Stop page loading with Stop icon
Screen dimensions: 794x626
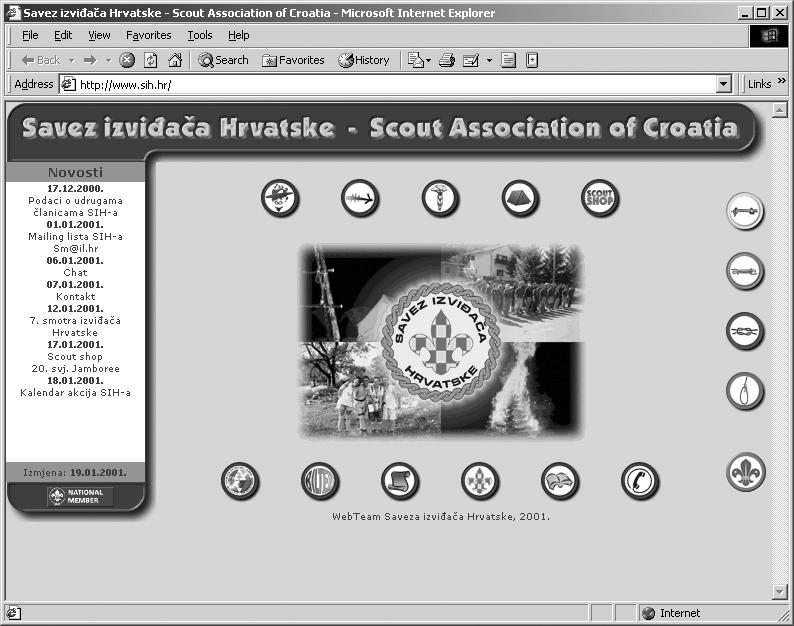tap(127, 60)
